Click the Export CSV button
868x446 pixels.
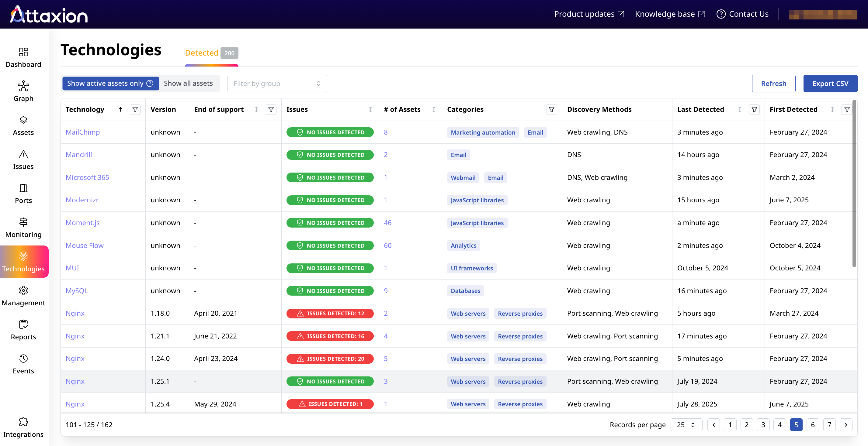[830, 84]
